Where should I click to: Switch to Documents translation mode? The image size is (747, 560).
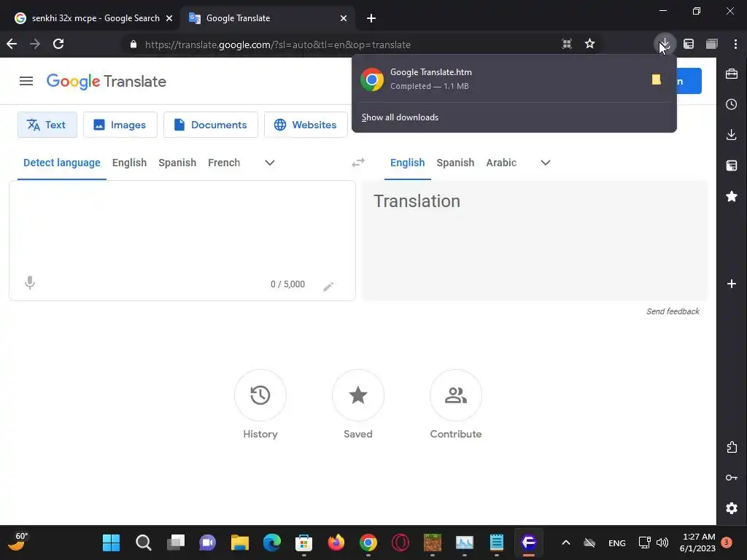tap(211, 125)
